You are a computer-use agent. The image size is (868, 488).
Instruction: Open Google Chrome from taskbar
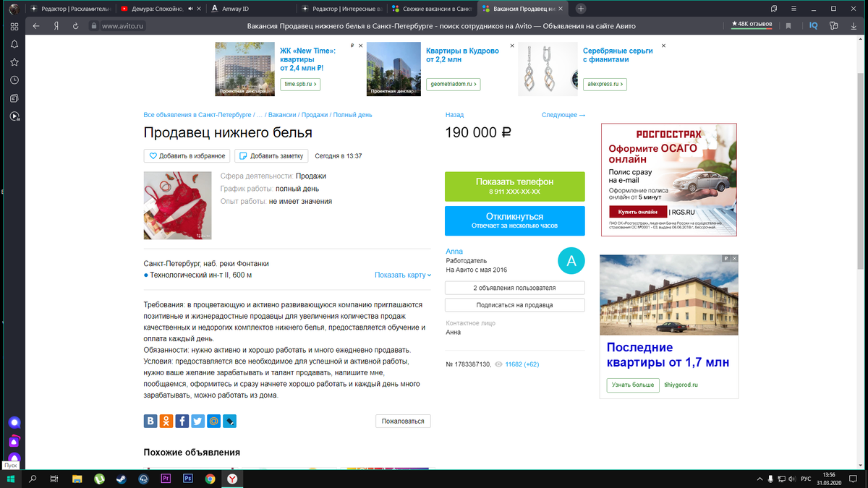(210, 479)
